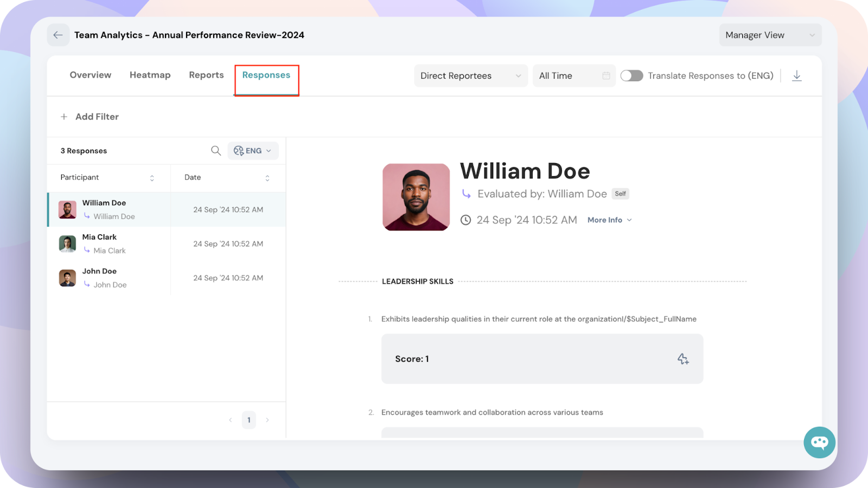Viewport: 868px width, 488px height.
Task: Click the Self tag badge
Action: click(621, 194)
